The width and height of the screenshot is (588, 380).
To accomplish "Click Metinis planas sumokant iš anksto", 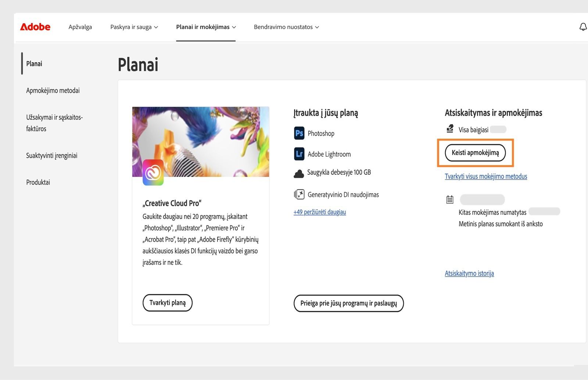I will tap(501, 224).
